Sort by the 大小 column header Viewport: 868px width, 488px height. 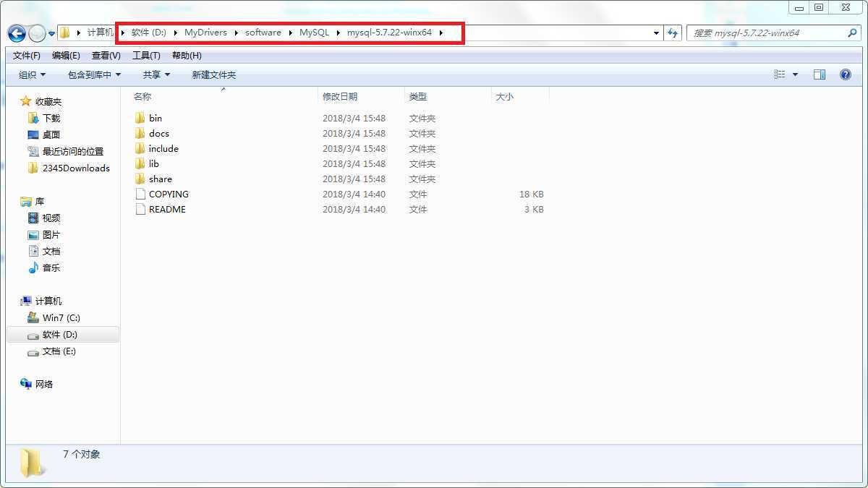click(x=504, y=96)
